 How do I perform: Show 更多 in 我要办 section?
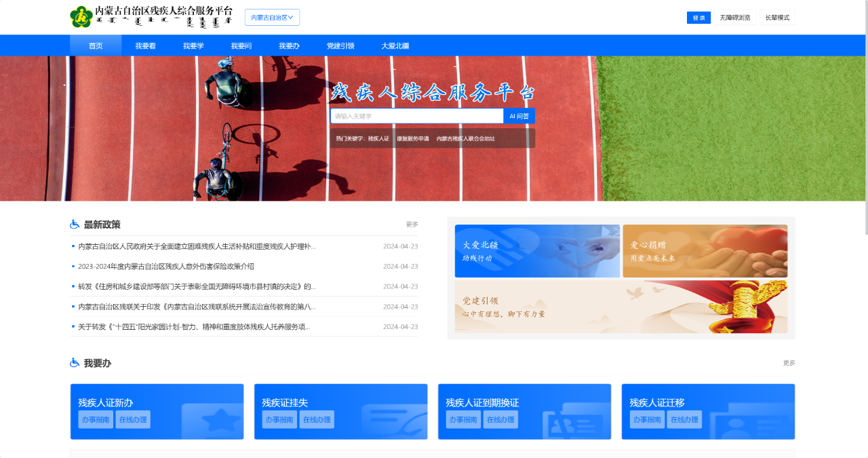pos(789,363)
